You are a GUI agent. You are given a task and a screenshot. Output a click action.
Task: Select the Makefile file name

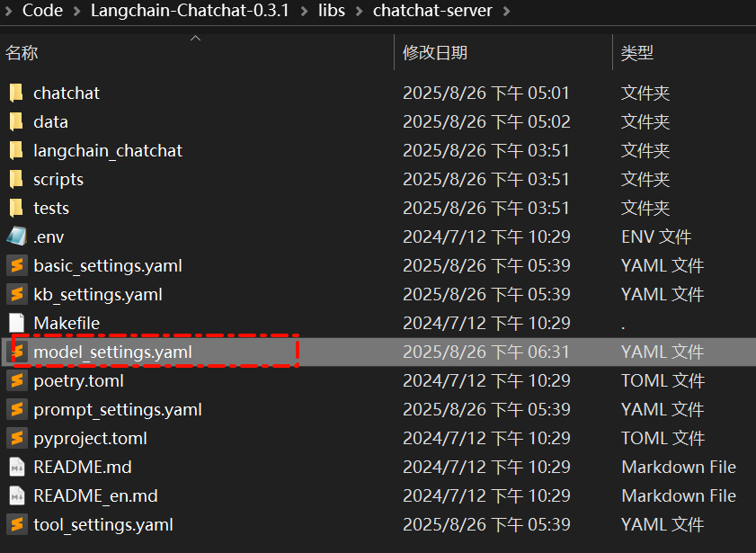coord(67,323)
